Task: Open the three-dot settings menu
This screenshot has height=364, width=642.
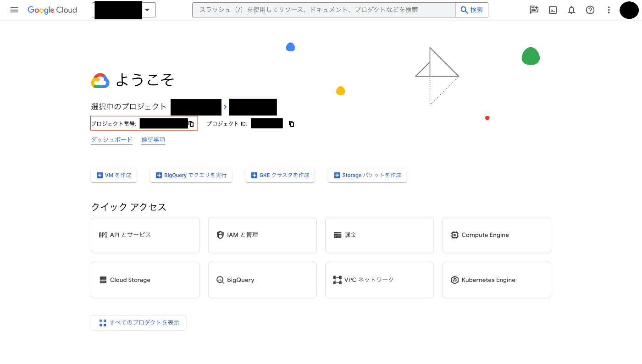Action: (609, 10)
